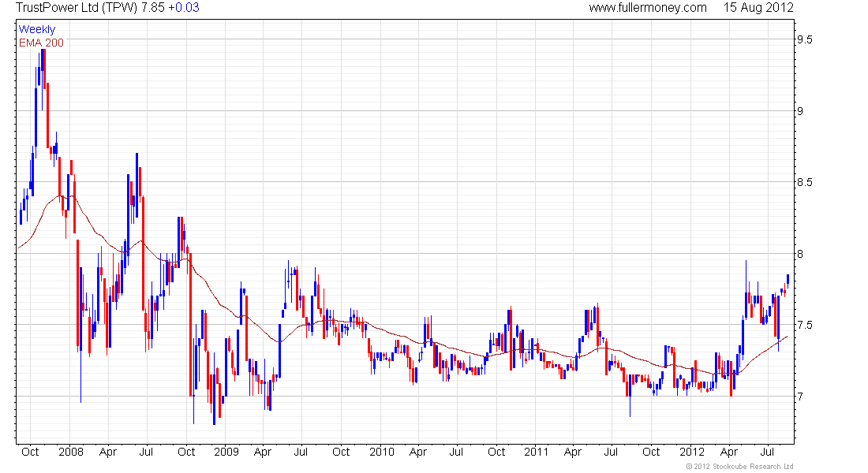Image resolution: width=868 pixels, height=473 pixels.
Task: Click the price change value "+0.03"
Action: point(184,8)
